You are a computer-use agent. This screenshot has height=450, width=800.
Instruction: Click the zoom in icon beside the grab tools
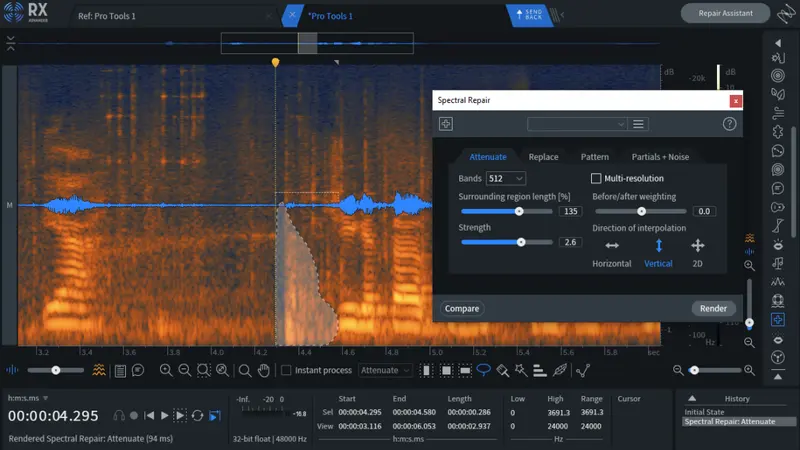coord(166,370)
